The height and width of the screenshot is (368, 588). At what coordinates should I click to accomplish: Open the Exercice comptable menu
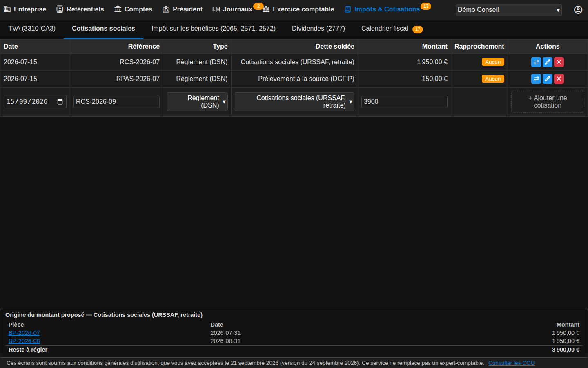pos(298,9)
